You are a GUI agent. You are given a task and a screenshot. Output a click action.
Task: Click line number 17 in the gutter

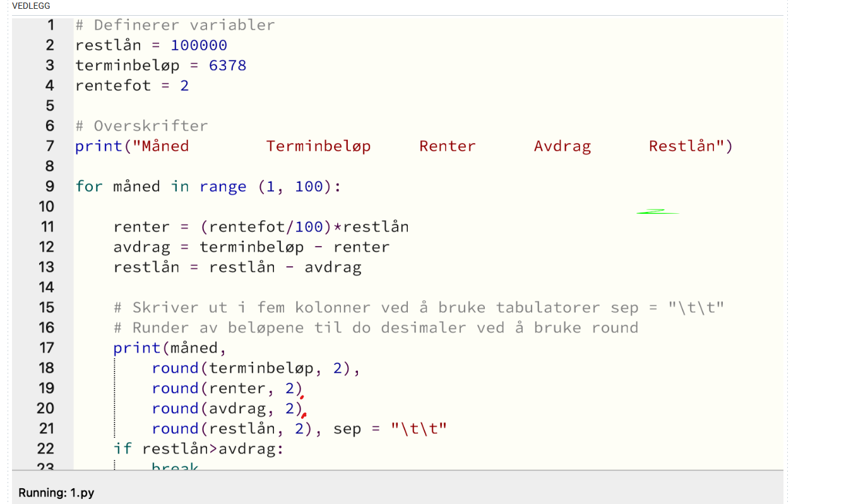(46, 348)
